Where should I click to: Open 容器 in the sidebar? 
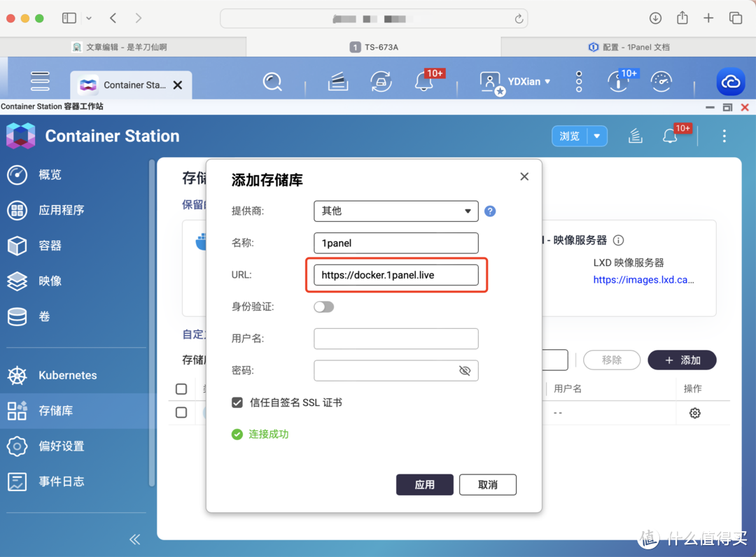[50, 246]
